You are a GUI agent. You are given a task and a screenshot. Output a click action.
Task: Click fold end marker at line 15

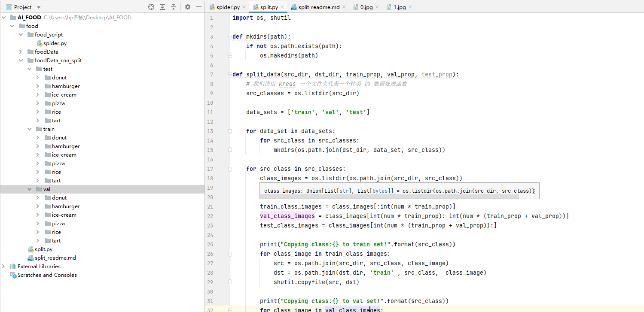(x=230, y=150)
